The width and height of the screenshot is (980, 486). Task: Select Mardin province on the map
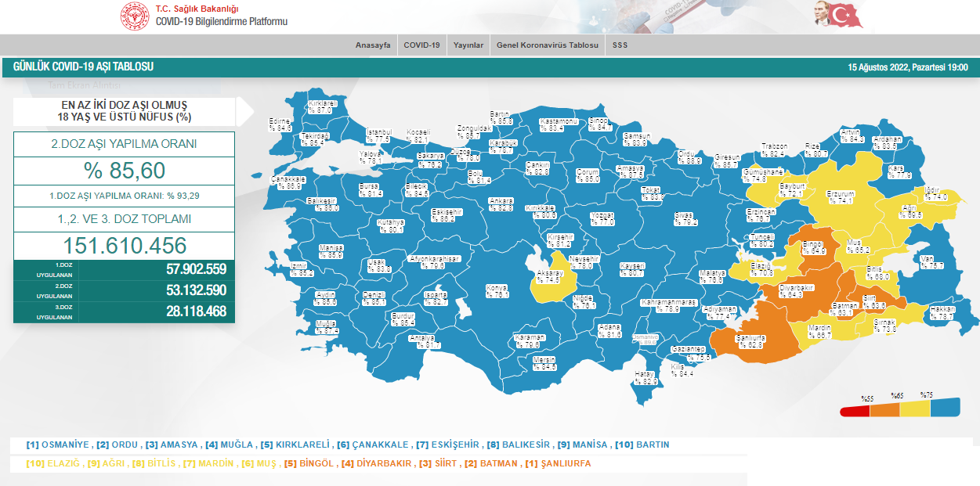pyautogui.click(x=819, y=331)
